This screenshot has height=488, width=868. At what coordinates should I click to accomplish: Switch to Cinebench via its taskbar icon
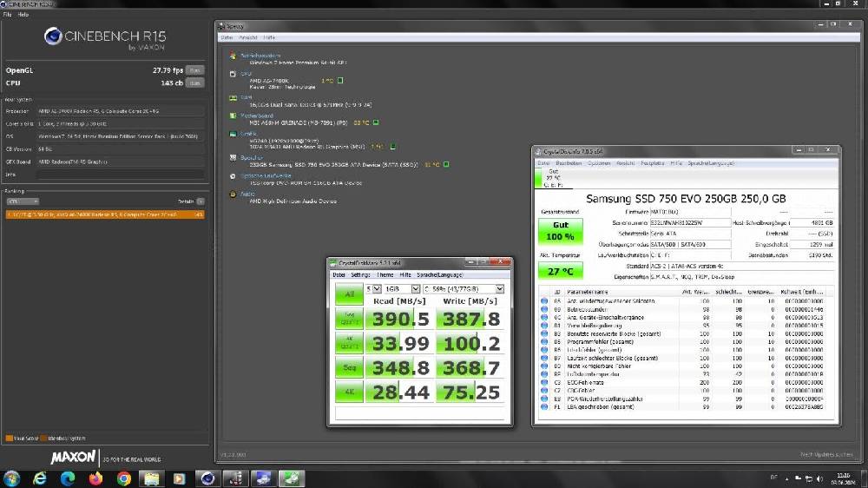(x=207, y=478)
